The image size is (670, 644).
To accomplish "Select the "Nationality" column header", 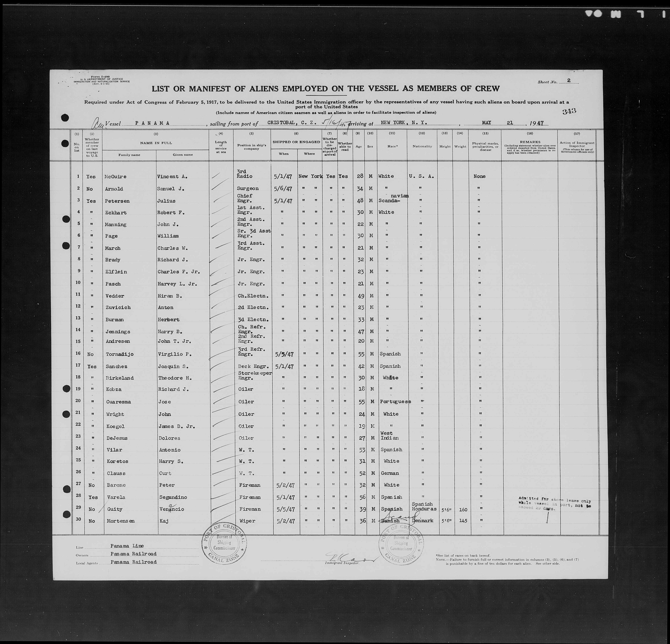I will tap(422, 146).
